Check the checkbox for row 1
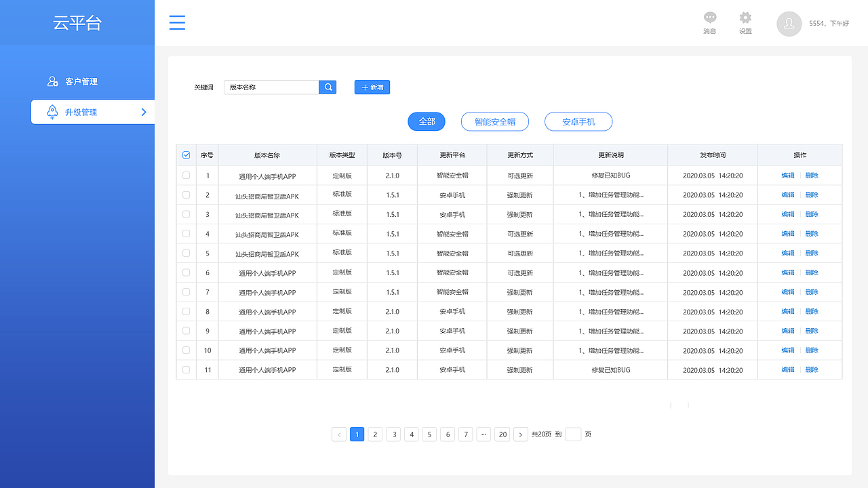The width and height of the screenshot is (868, 488). tap(186, 175)
